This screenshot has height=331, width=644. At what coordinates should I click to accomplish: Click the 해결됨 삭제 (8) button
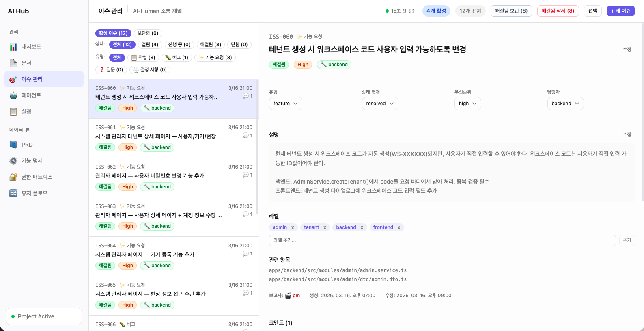pyautogui.click(x=558, y=11)
